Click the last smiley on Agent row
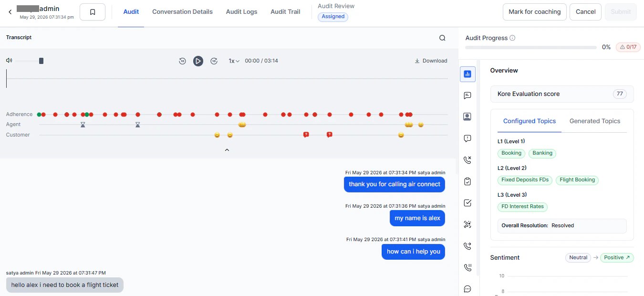The image size is (644, 296). pyautogui.click(x=421, y=125)
